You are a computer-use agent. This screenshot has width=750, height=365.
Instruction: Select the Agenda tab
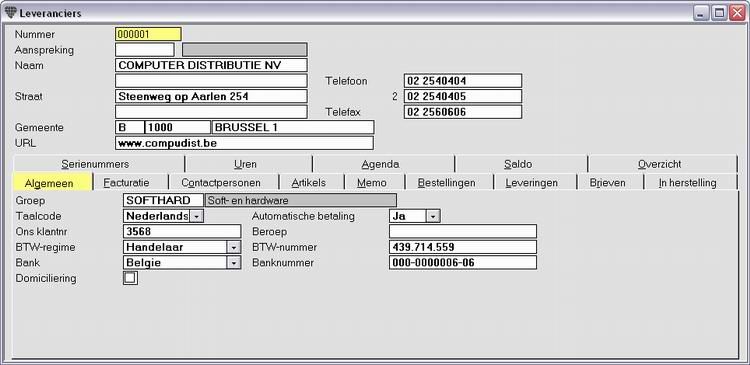point(384,164)
